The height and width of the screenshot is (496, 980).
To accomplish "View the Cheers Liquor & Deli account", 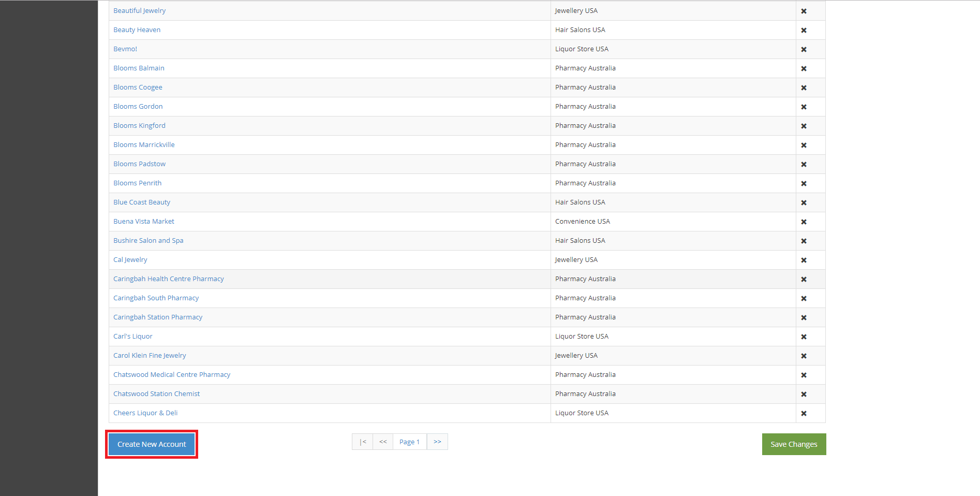I will (x=145, y=413).
